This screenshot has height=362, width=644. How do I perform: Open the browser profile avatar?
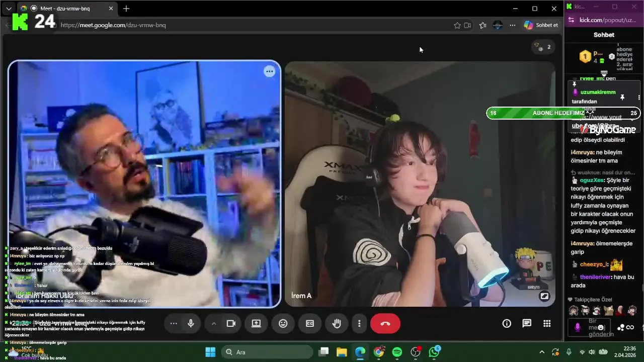click(x=498, y=25)
